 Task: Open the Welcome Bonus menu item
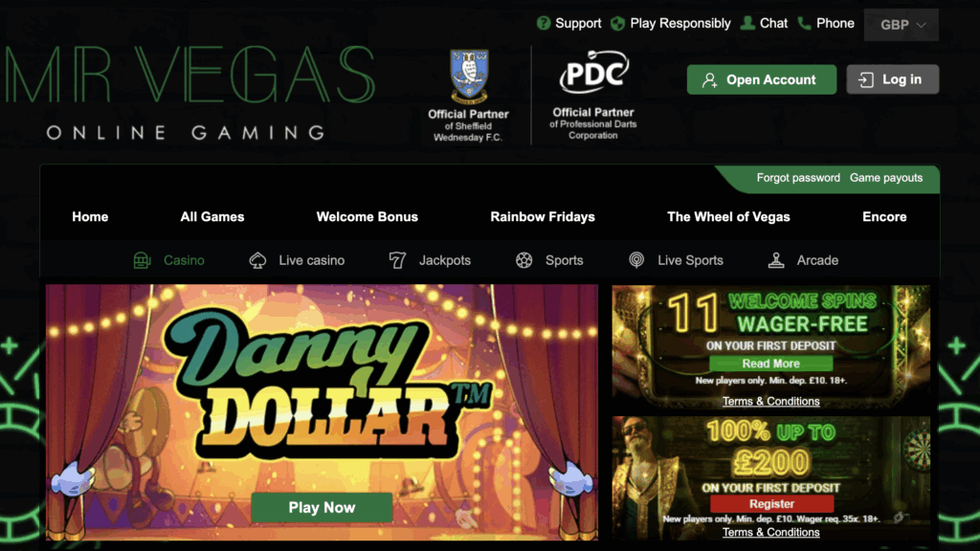[x=367, y=217]
